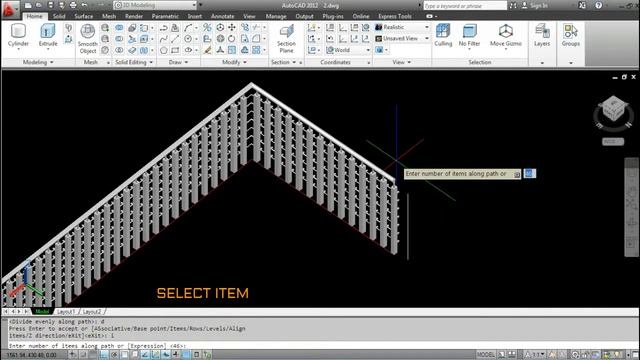
Task: Switch to the Layout2 tab
Action: [x=92, y=311]
